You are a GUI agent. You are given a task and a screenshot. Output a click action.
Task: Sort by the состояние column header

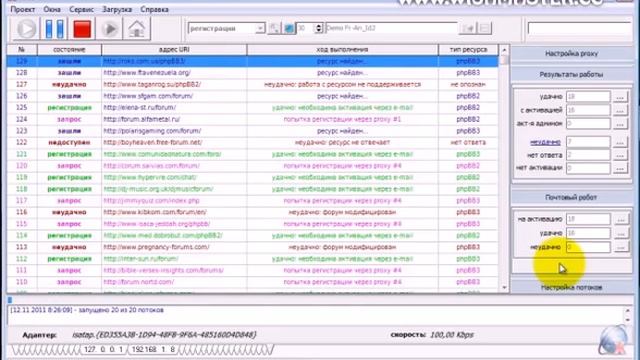click(69, 49)
